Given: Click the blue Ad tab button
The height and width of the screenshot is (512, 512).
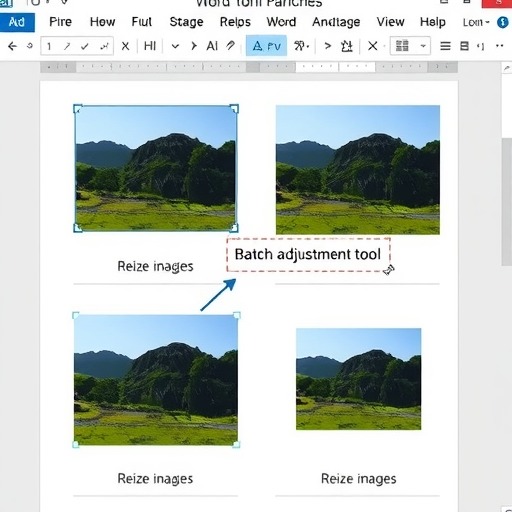Looking at the screenshot, I should 17,22.
